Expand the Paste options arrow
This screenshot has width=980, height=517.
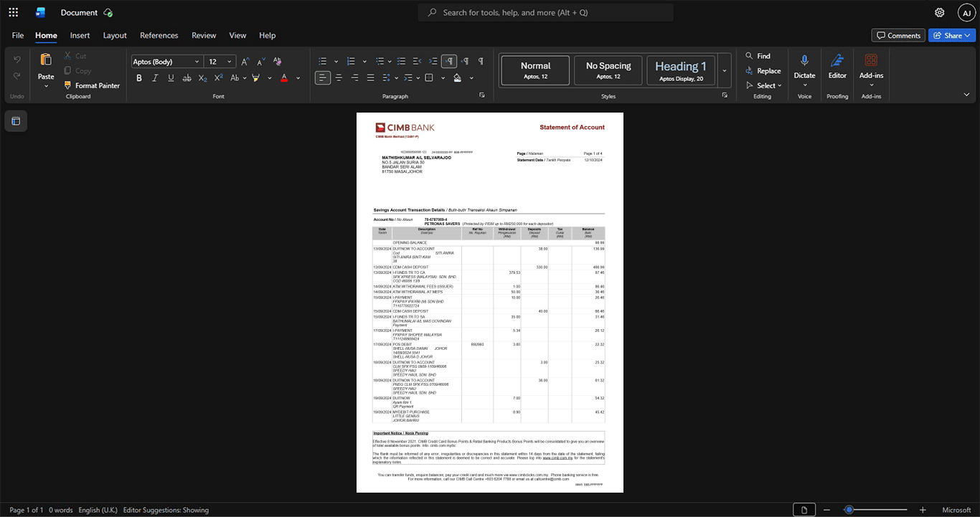[x=46, y=86]
